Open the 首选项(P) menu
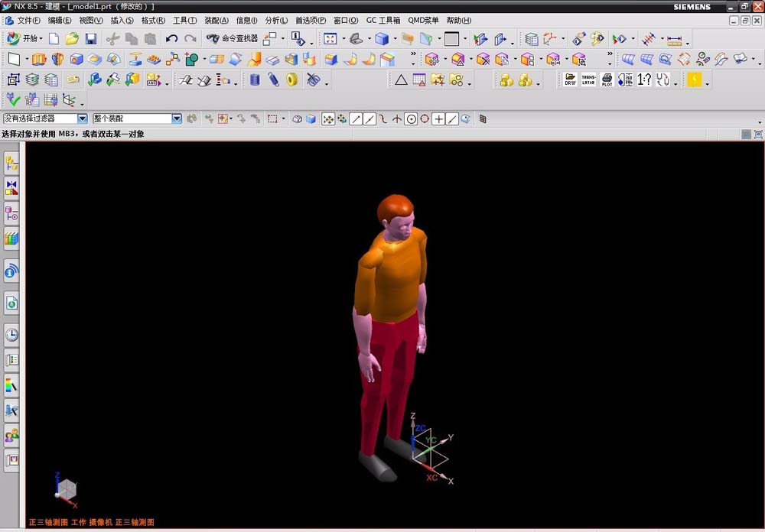The width and height of the screenshot is (765, 532). tap(311, 20)
